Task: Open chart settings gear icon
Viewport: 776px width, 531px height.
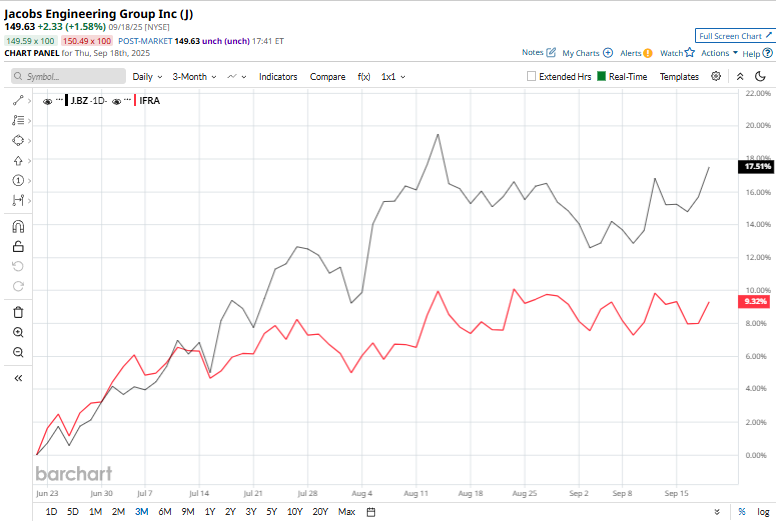Action: click(x=716, y=76)
